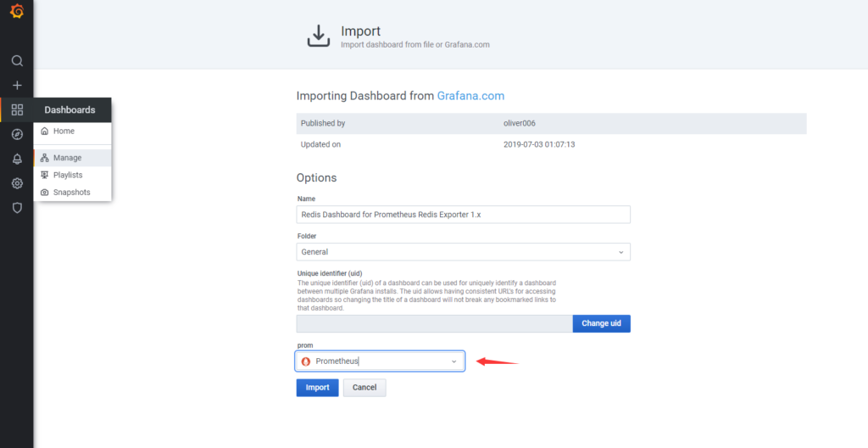The image size is (868, 448).
Task: Click the dashboard Name input field
Action: [x=463, y=215]
